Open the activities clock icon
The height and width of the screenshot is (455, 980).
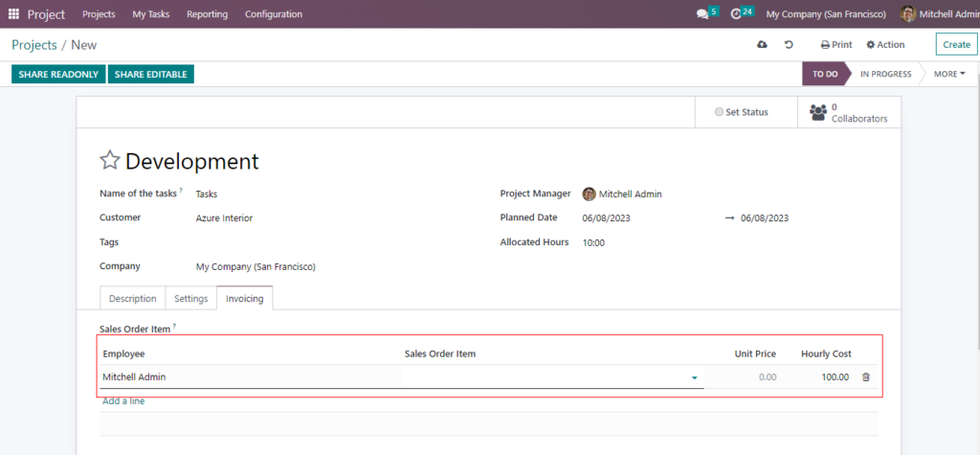[x=736, y=14]
